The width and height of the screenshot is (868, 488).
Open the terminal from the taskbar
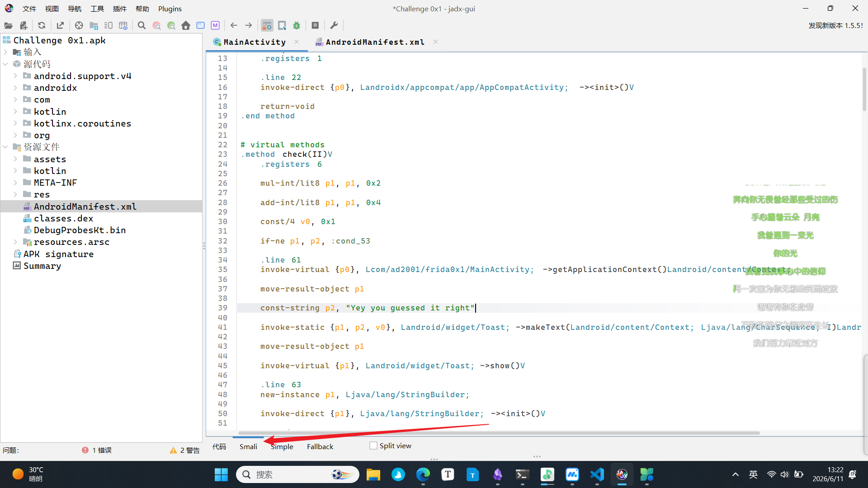pos(522,474)
